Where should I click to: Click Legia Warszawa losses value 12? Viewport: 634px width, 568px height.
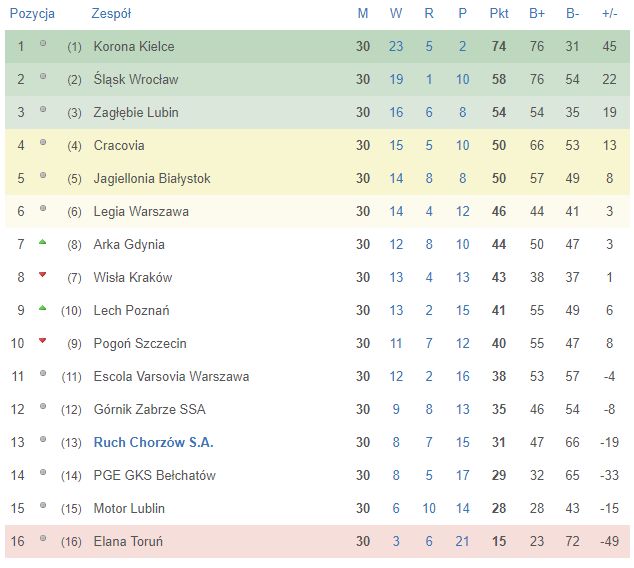tap(463, 211)
